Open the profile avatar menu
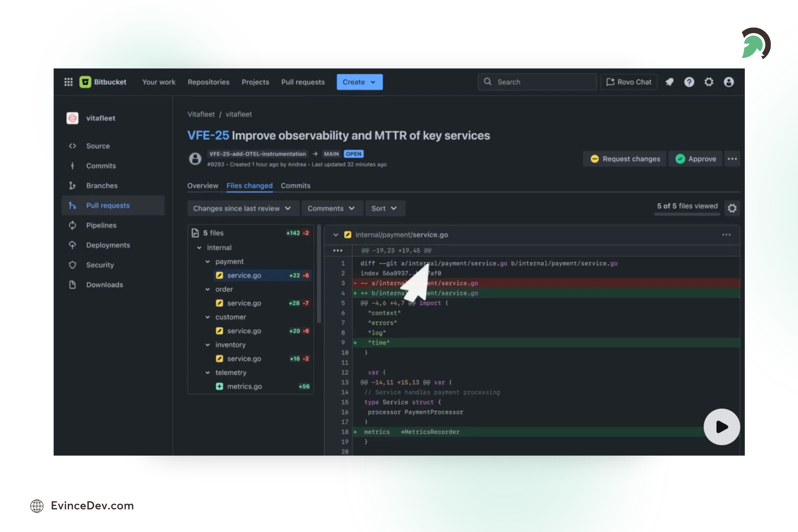The height and width of the screenshot is (532, 798). click(x=729, y=82)
